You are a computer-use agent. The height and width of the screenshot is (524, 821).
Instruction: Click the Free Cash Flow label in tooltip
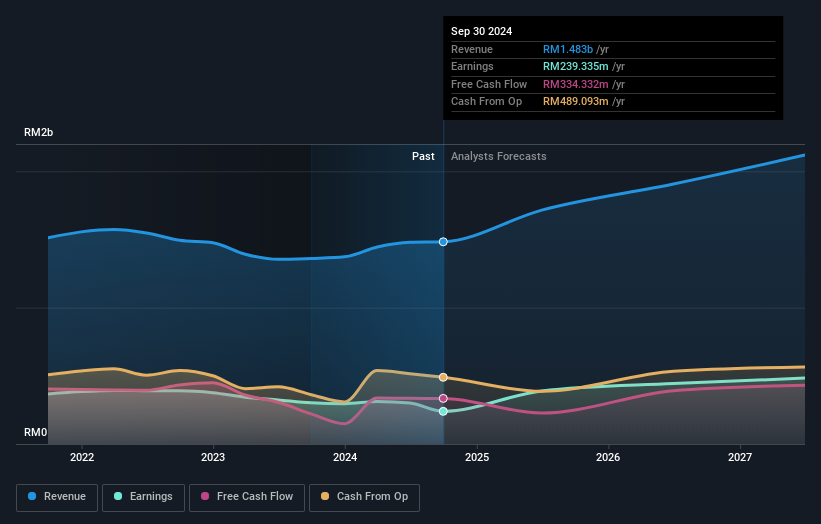pyautogui.click(x=489, y=84)
